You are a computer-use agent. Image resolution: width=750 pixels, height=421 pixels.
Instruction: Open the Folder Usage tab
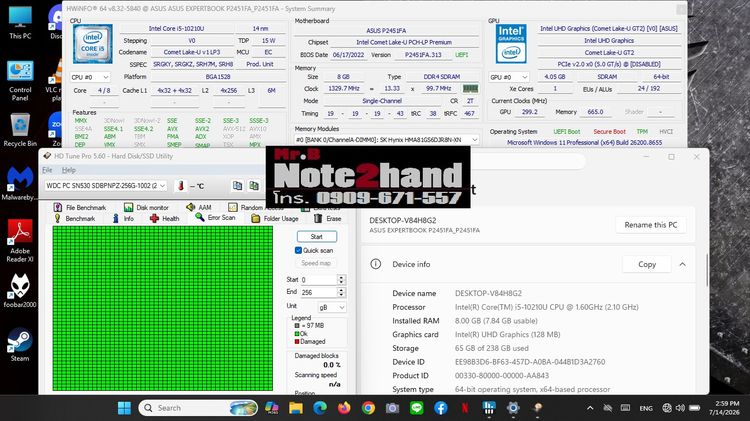(275, 219)
